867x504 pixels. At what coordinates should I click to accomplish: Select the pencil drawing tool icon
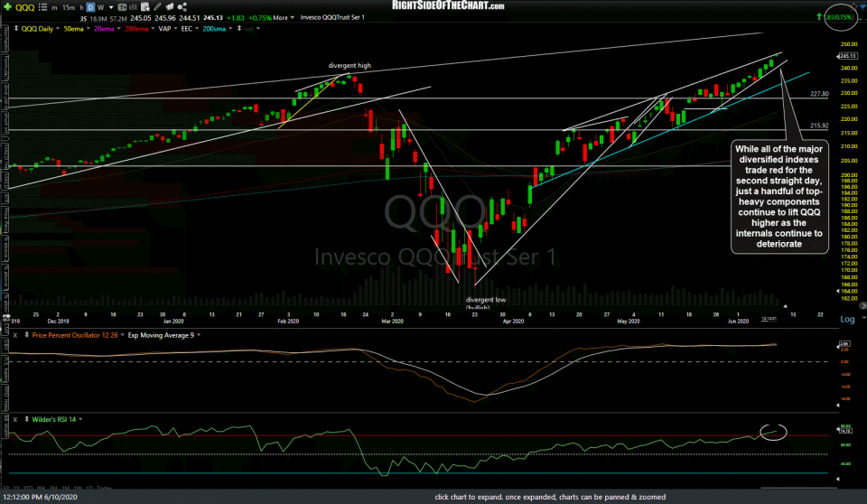click(x=157, y=7)
